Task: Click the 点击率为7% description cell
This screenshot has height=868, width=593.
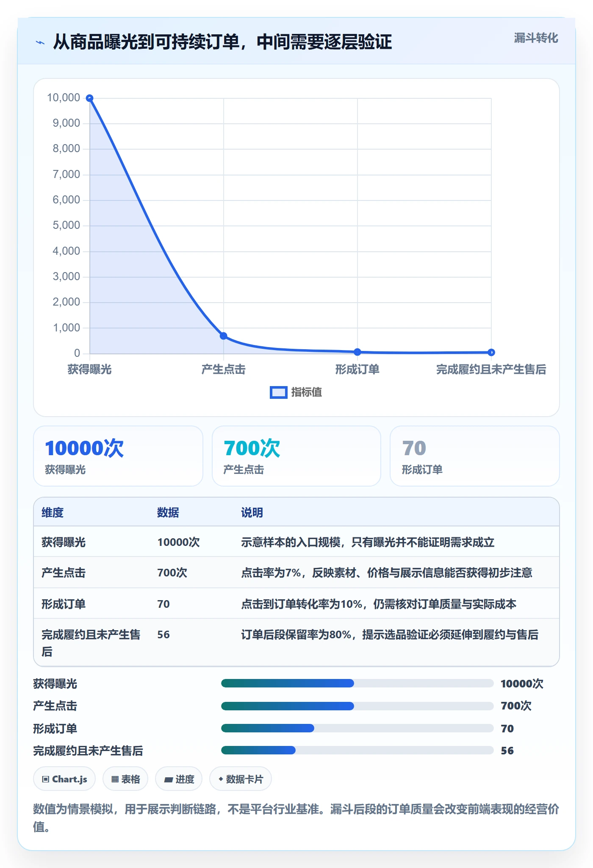Action: coord(387,573)
